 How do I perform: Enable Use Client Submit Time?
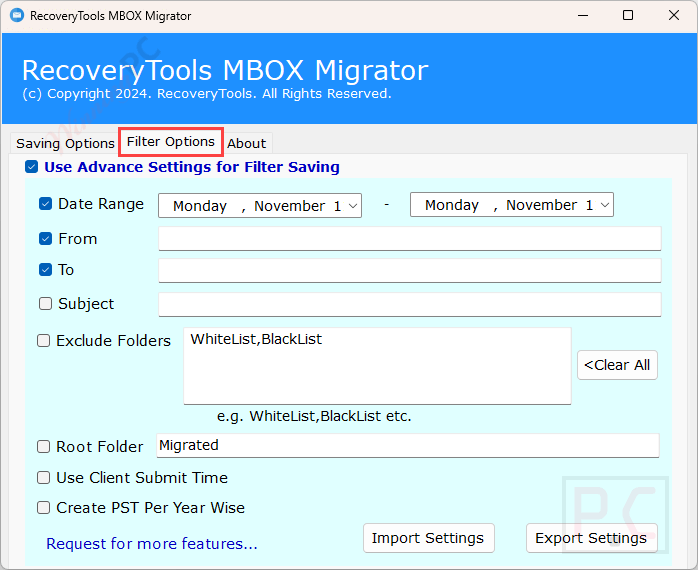click(43, 478)
